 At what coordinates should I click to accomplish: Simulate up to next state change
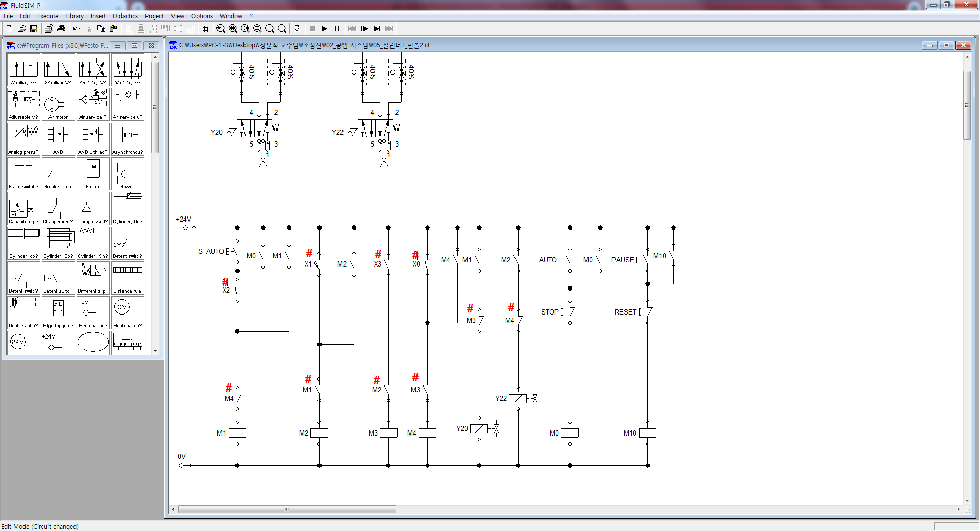[377, 29]
